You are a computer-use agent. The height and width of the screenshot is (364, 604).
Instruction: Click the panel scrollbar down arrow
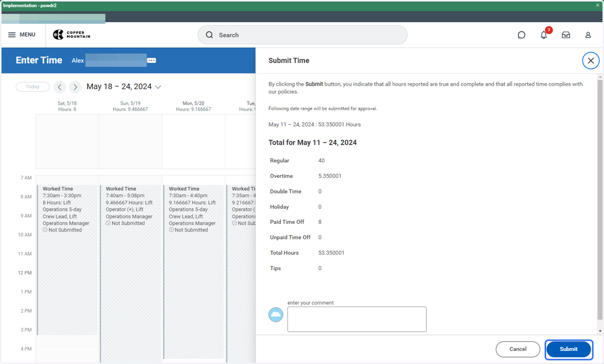[x=599, y=331]
